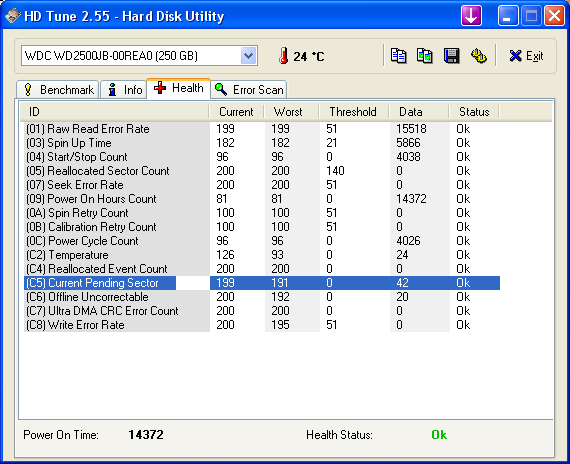Image resolution: width=570 pixels, height=464 pixels.
Task: Select the (04) Start/Stop Count row
Action: click(262, 157)
